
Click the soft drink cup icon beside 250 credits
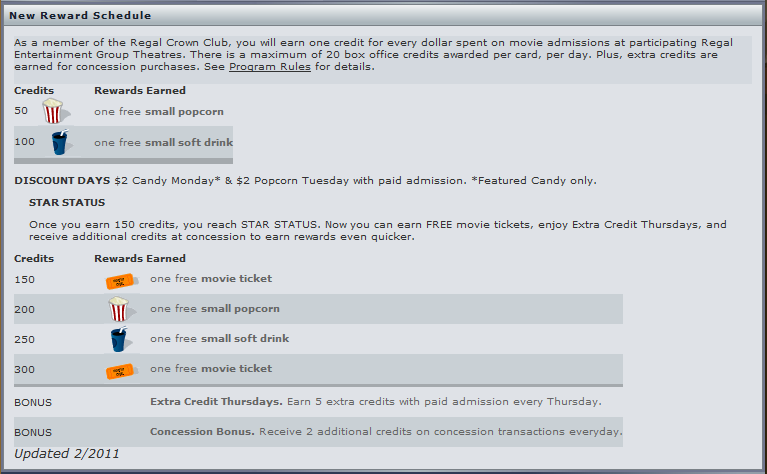[x=120, y=339]
